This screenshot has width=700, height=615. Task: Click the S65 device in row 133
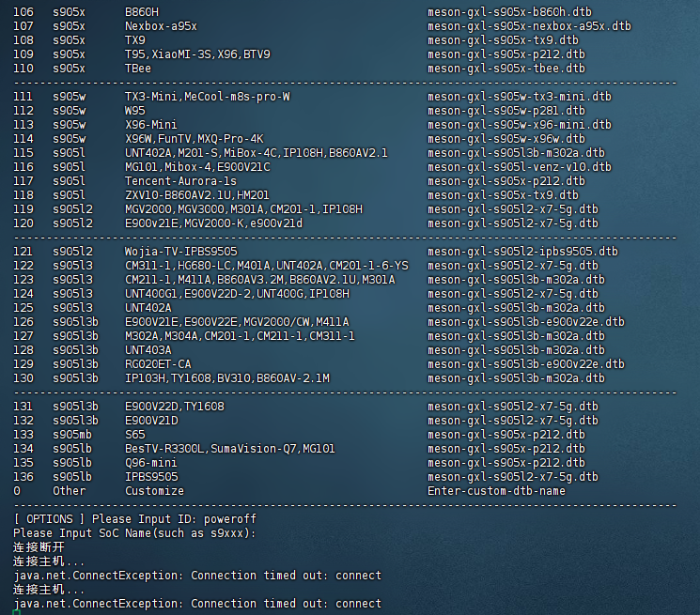pyautogui.click(x=135, y=435)
